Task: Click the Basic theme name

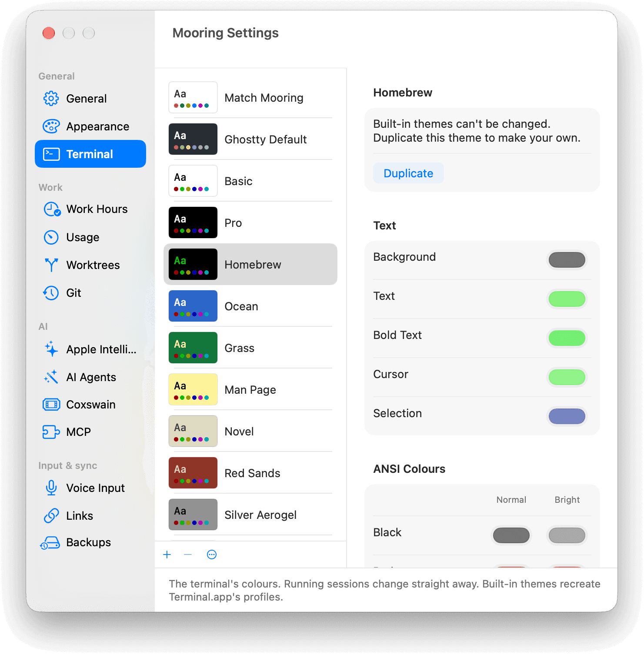Action: 239,181
